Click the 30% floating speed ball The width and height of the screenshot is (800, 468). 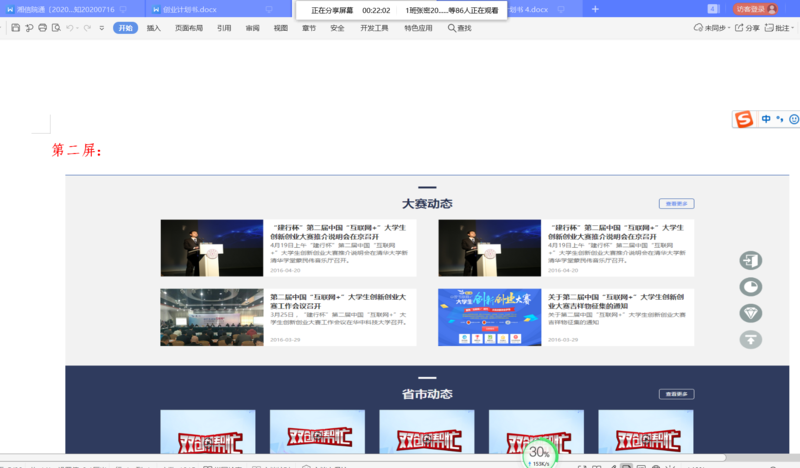(x=539, y=453)
